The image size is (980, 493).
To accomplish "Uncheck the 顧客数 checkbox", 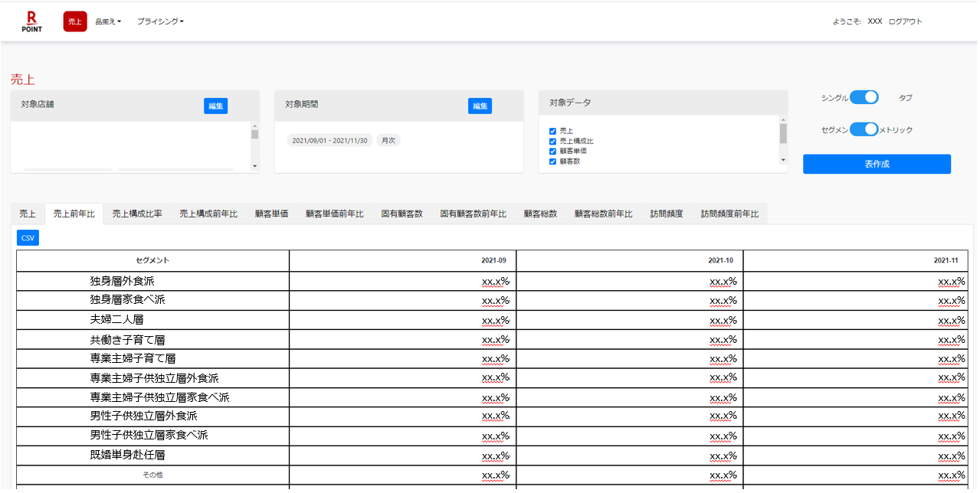I will pyautogui.click(x=552, y=162).
